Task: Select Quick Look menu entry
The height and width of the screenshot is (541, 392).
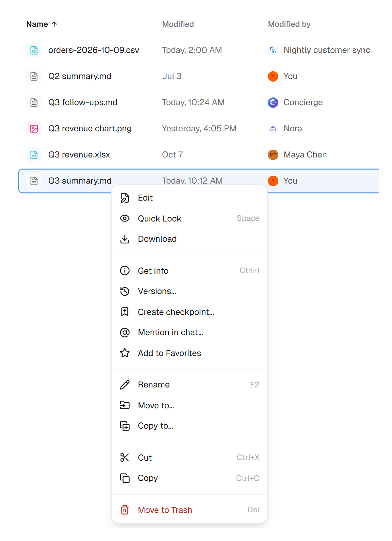Action: (x=189, y=218)
